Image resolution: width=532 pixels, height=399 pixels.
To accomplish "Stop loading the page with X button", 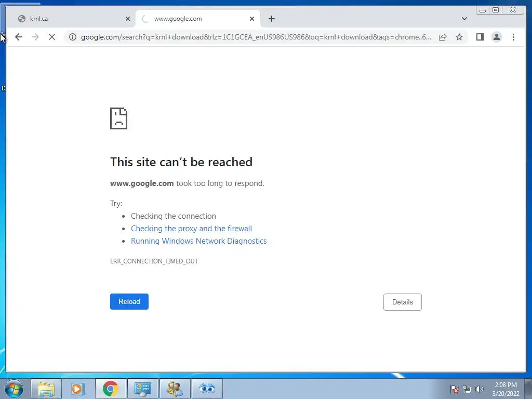I will point(52,37).
